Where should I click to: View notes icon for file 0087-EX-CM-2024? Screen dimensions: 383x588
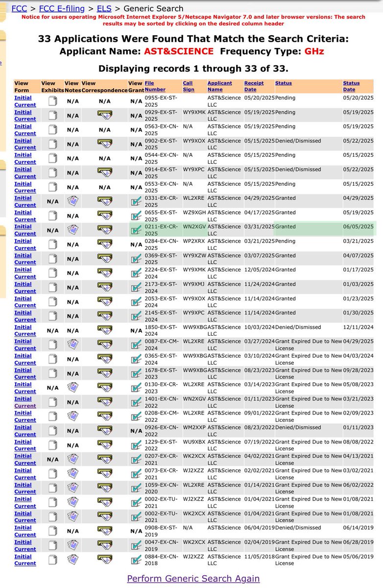click(72, 344)
